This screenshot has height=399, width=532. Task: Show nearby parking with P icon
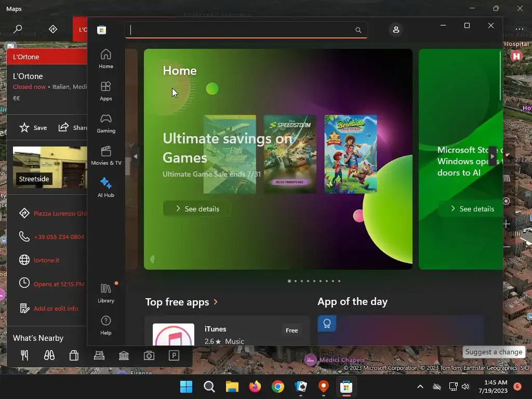point(174,355)
